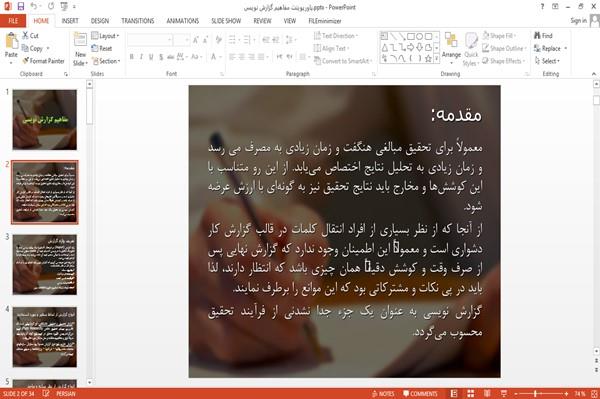Click the Undo arrow icon
This screenshot has height=399, width=600.
34,6
